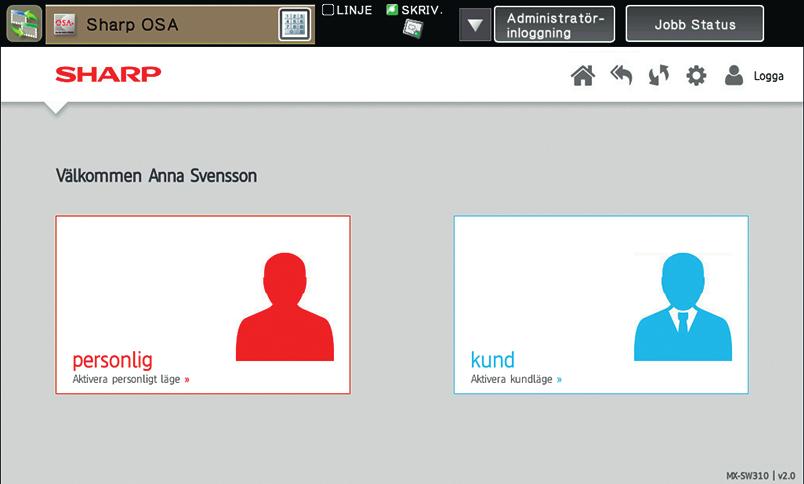Expand the down-arrow dropdown in top bar

(475, 25)
